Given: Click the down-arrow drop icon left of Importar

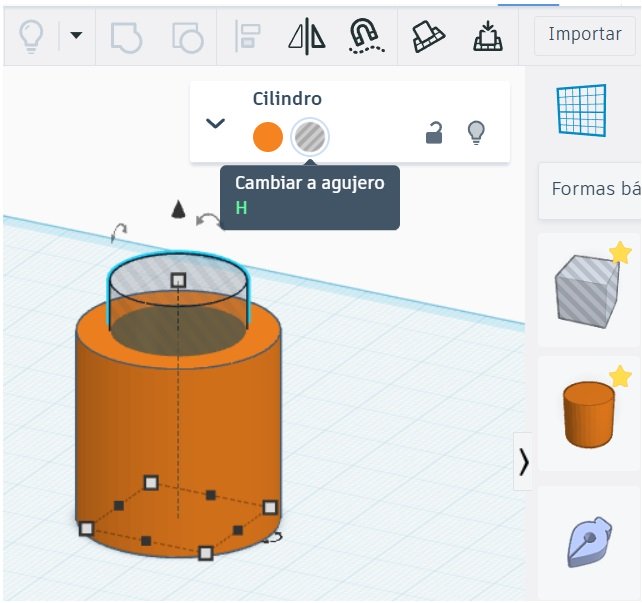Looking at the screenshot, I should click(x=487, y=36).
